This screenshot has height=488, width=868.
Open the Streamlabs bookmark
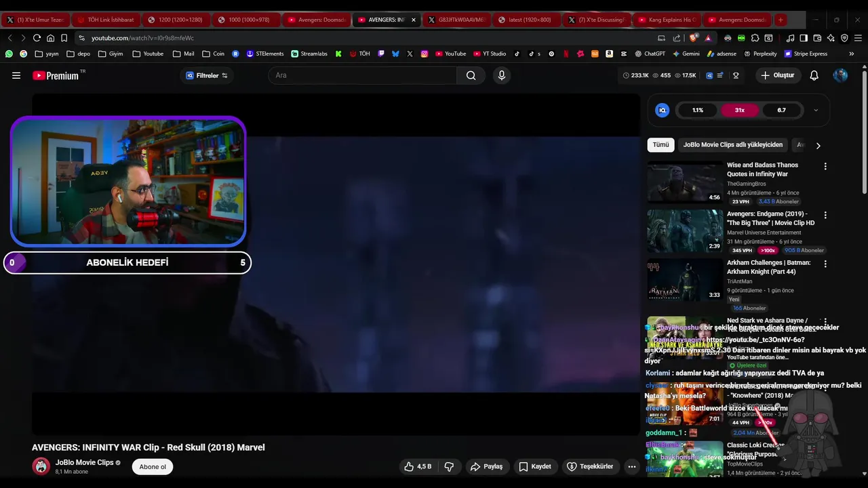(x=309, y=54)
